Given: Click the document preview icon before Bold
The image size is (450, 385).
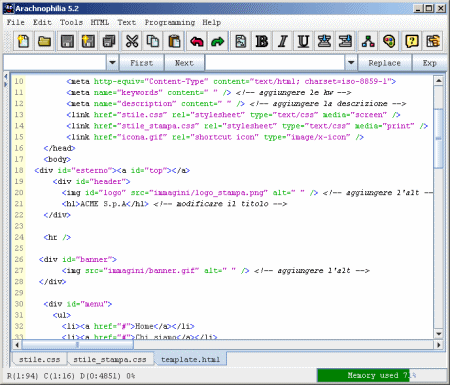Looking at the screenshot, I should tap(240, 41).
